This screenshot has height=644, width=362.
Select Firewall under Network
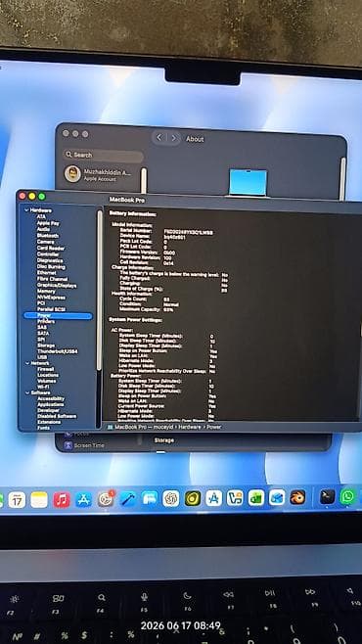(46, 369)
